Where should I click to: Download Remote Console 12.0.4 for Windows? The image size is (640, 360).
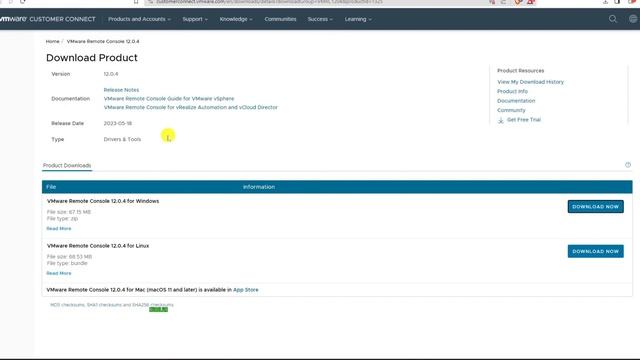tap(596, 207)
